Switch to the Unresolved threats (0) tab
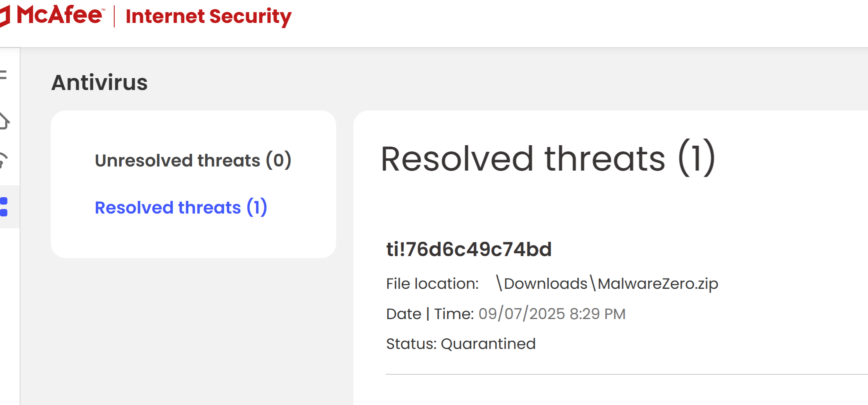The height and width of the screenshot is (405, 868). [193, 160]
